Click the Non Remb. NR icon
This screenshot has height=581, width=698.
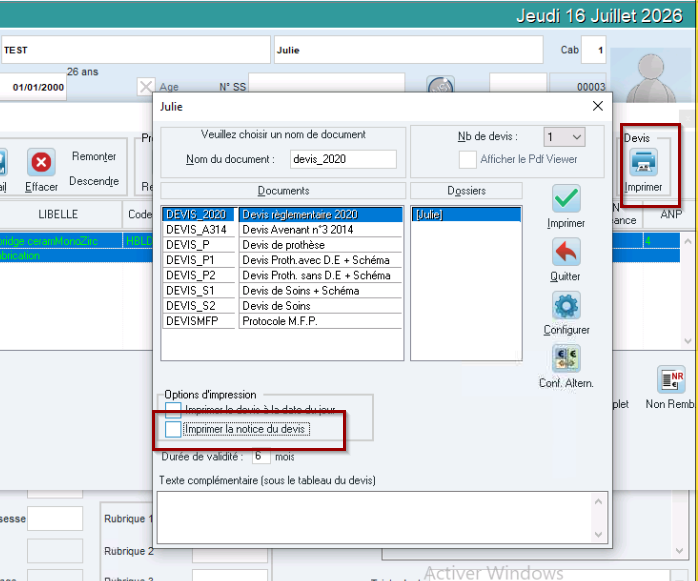(x=671, y=380)
